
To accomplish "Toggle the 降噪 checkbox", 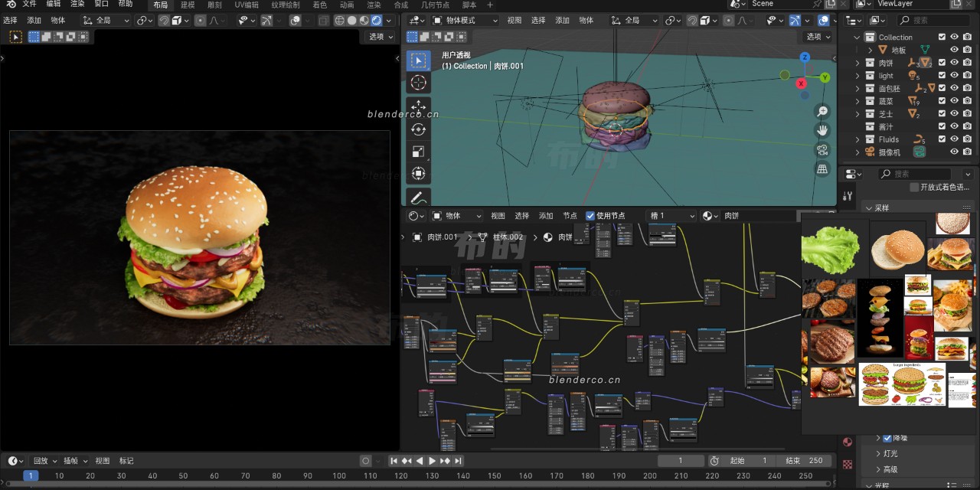I will (887, 438).
